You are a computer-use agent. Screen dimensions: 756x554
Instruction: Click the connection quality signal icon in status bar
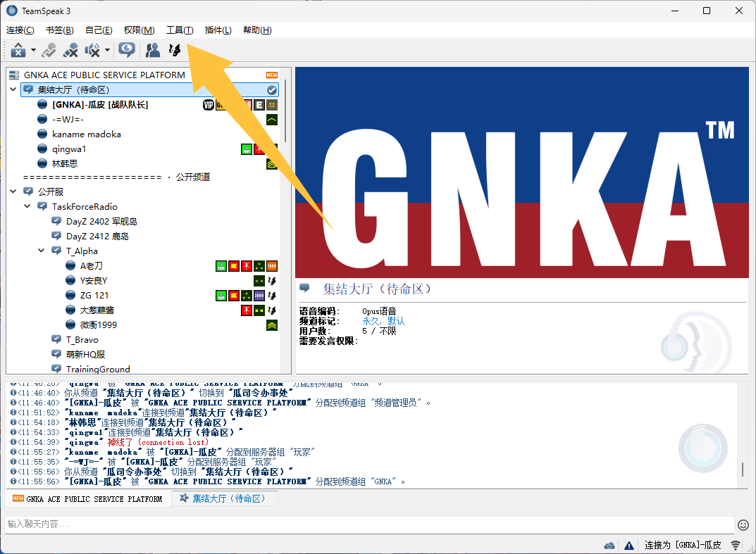click(x=736, y=546)
